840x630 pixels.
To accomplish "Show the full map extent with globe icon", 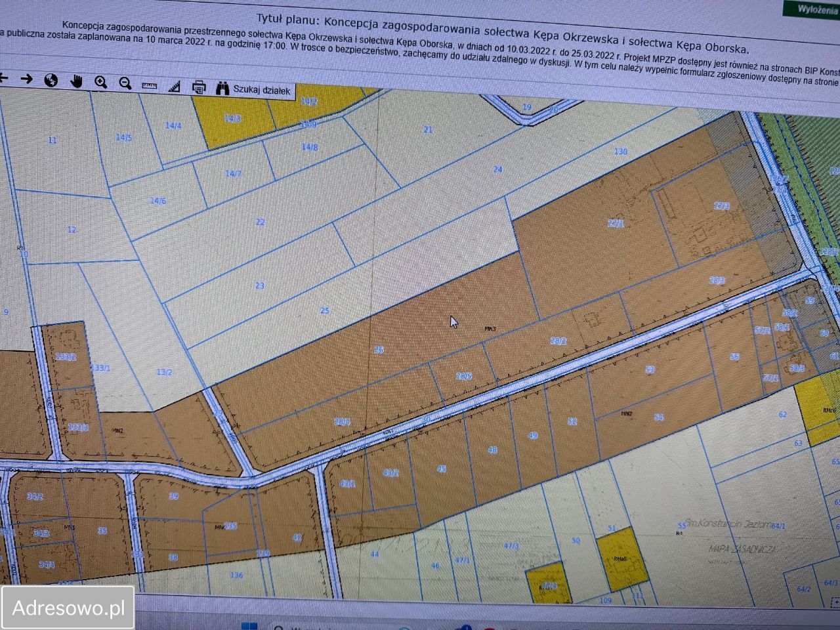I will tap(51, 80).
